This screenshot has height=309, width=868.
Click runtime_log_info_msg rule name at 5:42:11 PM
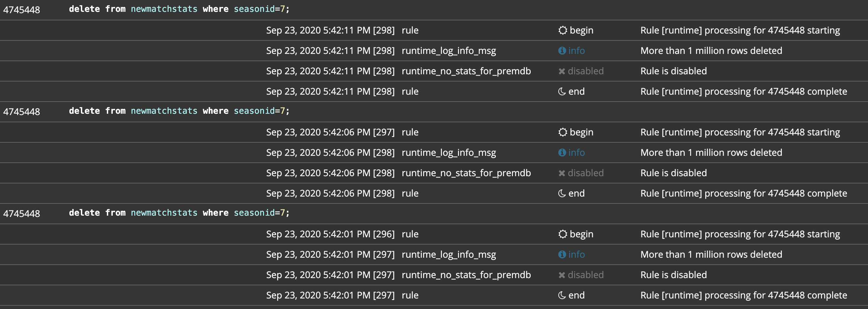click(448, 51)
